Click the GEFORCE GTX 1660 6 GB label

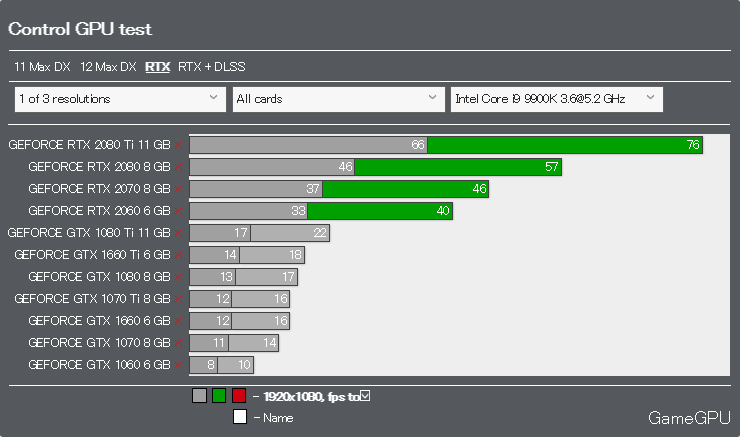pyautogui.click(x=99, y=321)
